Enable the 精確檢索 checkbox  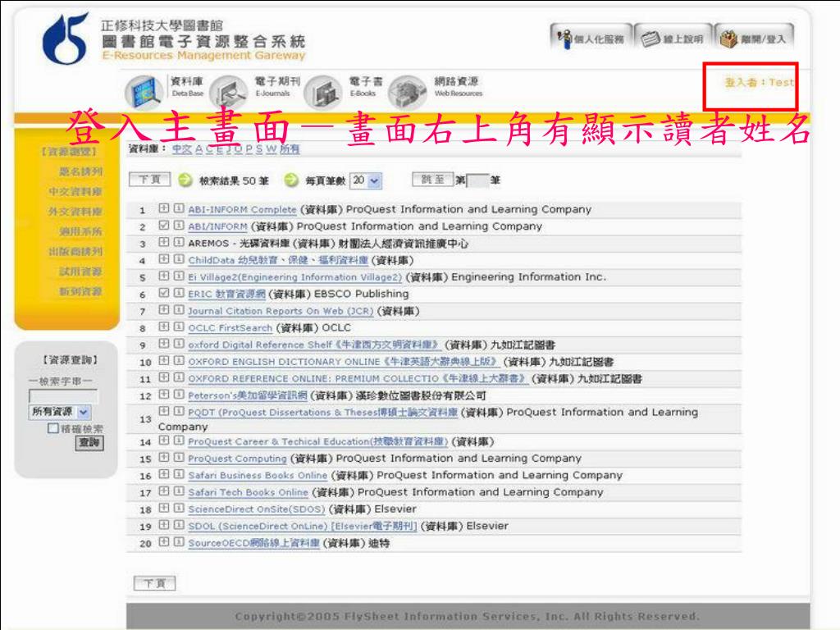pyautogui.click(x=53, y=428)
